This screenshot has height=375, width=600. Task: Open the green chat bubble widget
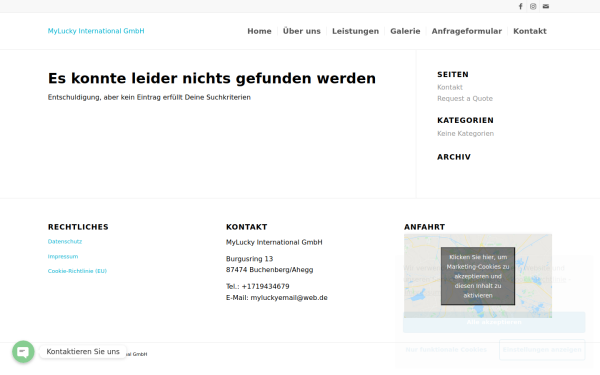coord(23,351)
